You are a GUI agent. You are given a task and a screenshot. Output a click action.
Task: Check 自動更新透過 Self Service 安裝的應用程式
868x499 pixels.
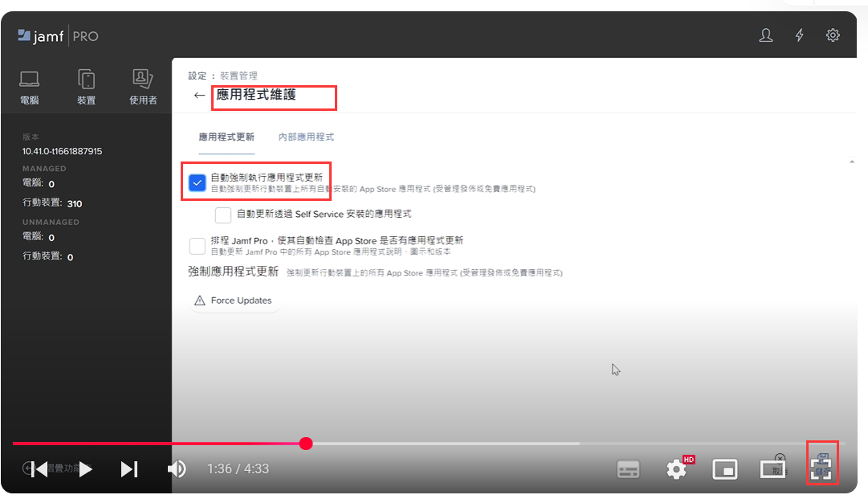(223, 215)
